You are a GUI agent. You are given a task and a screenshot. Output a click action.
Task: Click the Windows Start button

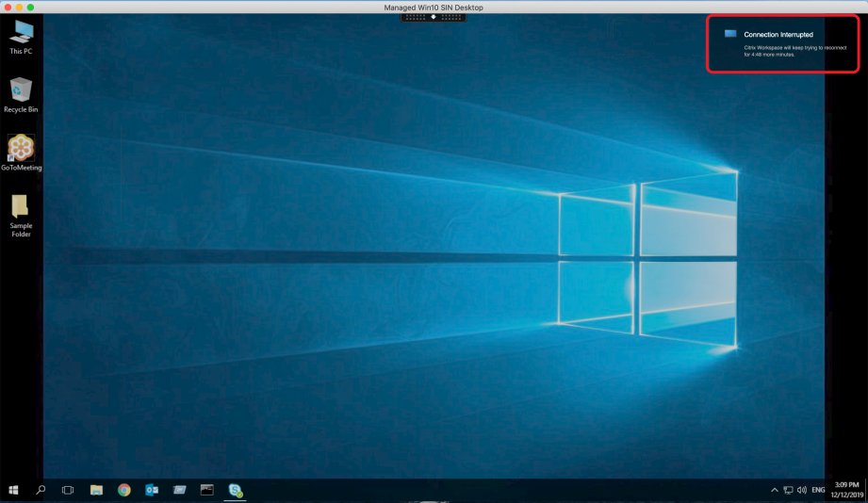pos(13,490)
